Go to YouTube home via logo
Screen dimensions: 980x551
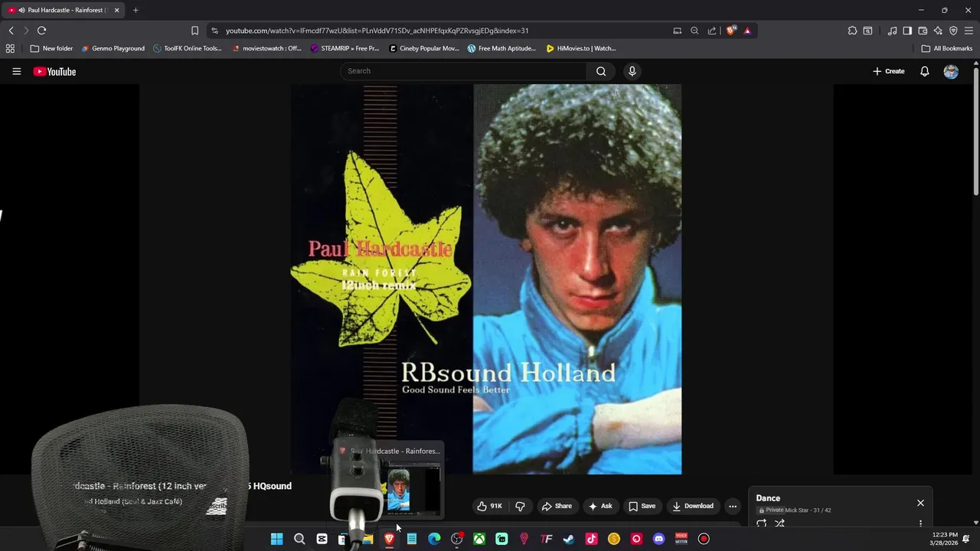pos(54,71)
